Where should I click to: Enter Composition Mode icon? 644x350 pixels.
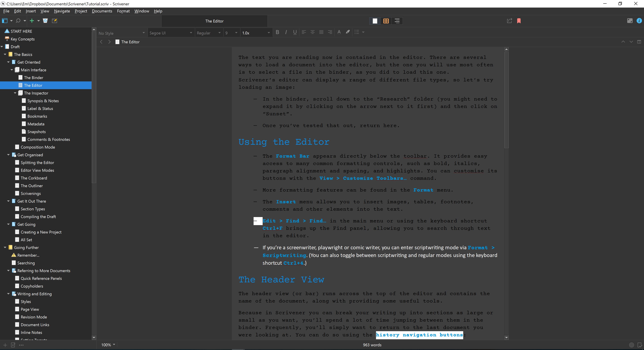click(x=630, y=21)
